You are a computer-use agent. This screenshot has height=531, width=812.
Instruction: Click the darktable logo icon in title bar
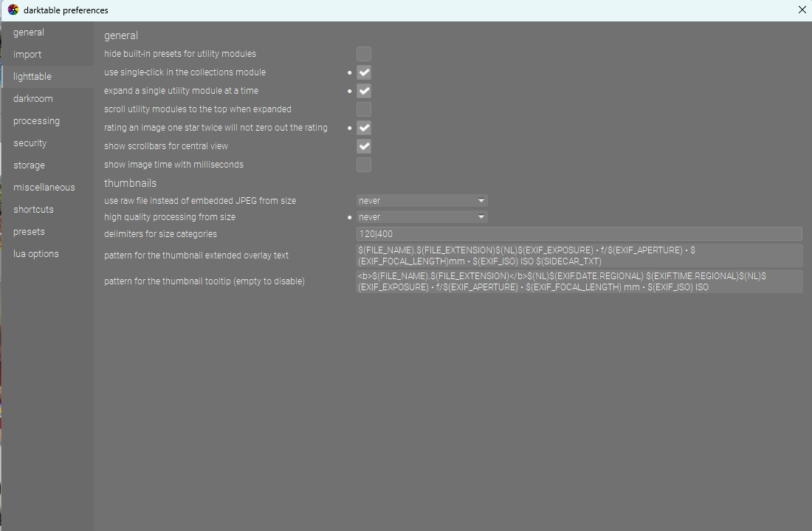point(13,10)
